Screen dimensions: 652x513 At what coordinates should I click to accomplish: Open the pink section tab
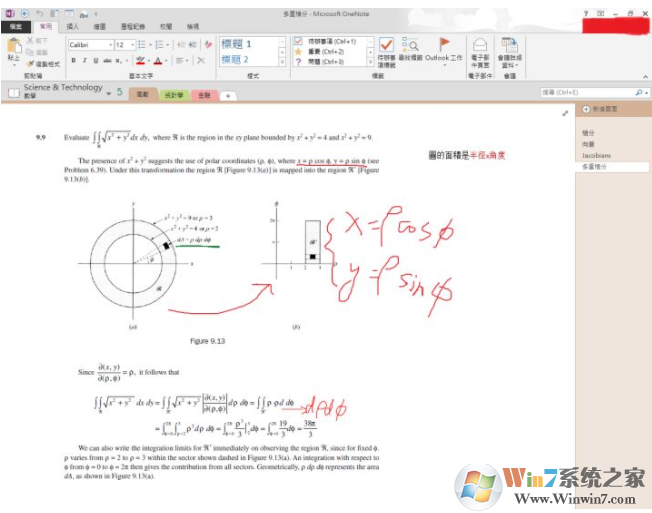point(204,95)
